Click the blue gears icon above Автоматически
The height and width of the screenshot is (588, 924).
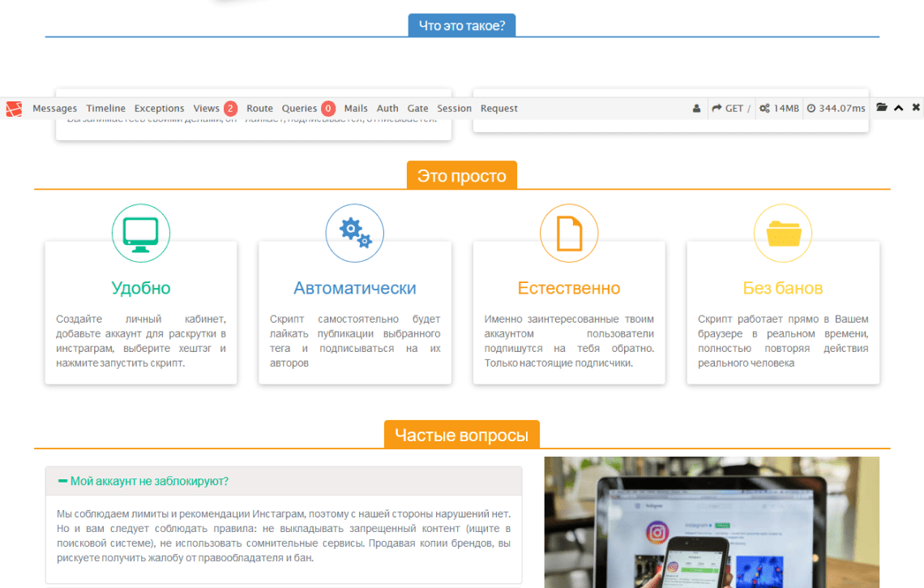[354, 233]
